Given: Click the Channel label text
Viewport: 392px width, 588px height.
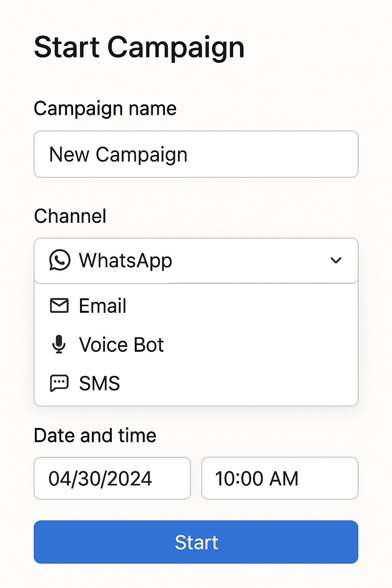Looking at the screenshot, I should click(70, 216).
